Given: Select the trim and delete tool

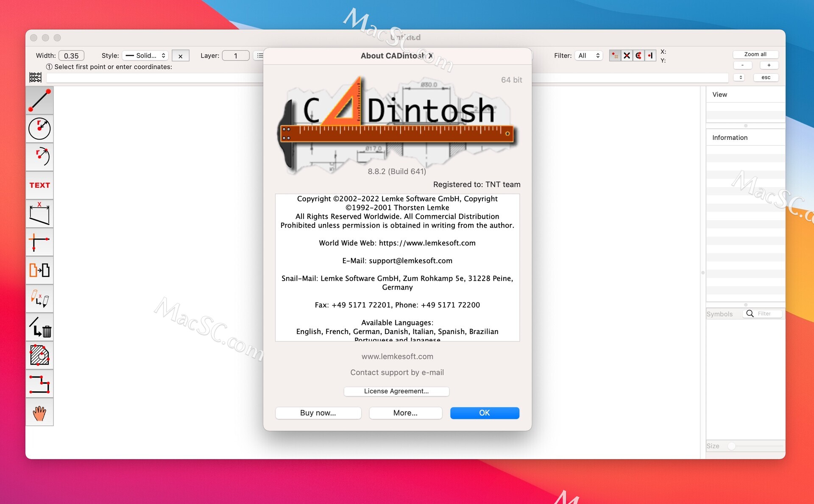Looking at the screenshot, I should (39, 327).
